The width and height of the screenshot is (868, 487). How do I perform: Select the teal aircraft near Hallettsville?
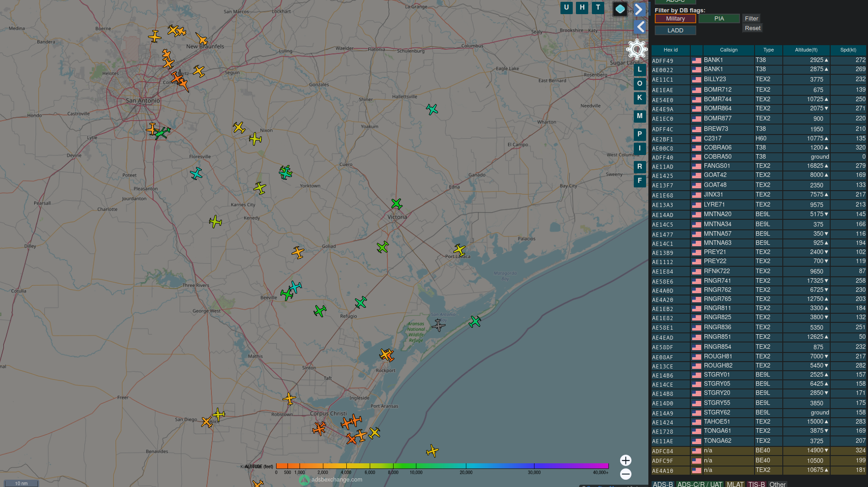[x=432, y=109]
